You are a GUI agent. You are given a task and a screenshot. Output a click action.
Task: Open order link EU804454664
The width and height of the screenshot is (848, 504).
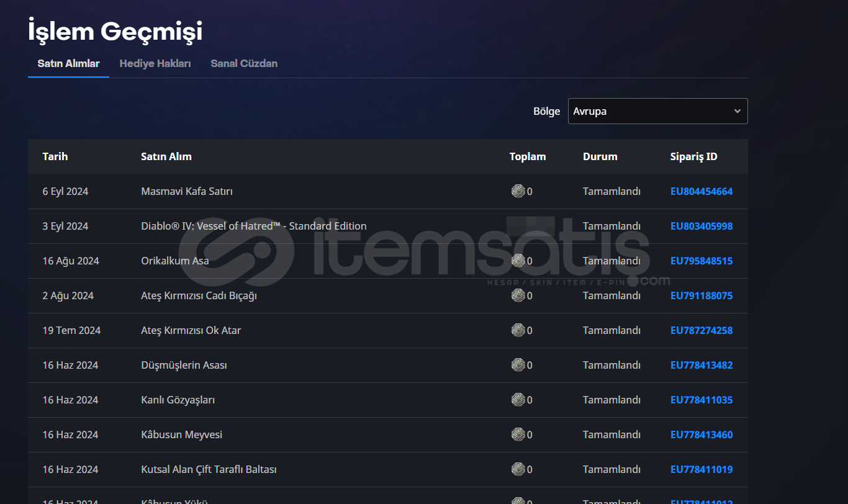[701, 191]
